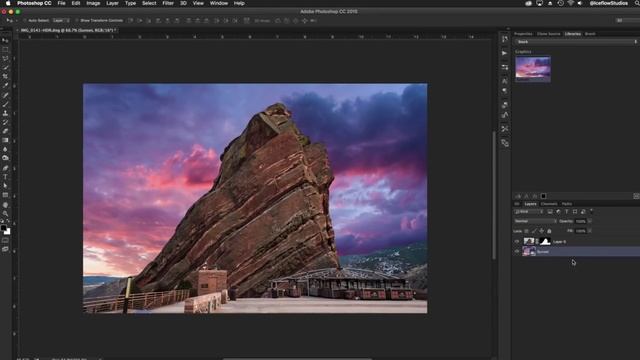Select the Move tool
Image resolution: width=640 pixels, height=360 pixels.
coord(5,40)
